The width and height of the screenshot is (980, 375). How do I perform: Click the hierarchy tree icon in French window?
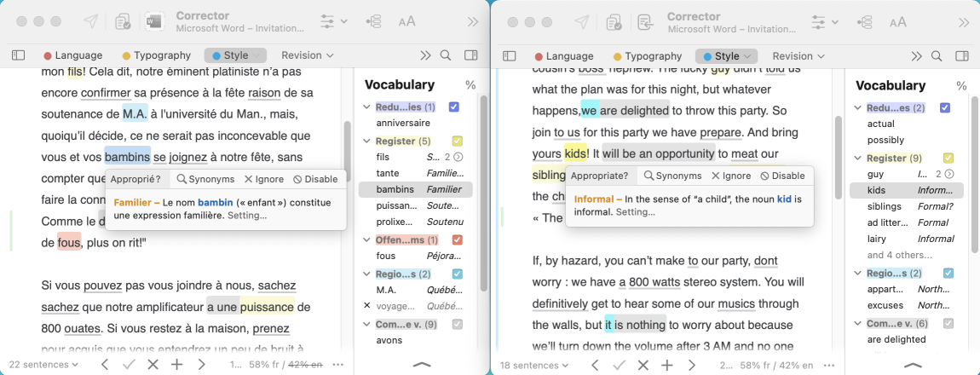tap(374, 21)
